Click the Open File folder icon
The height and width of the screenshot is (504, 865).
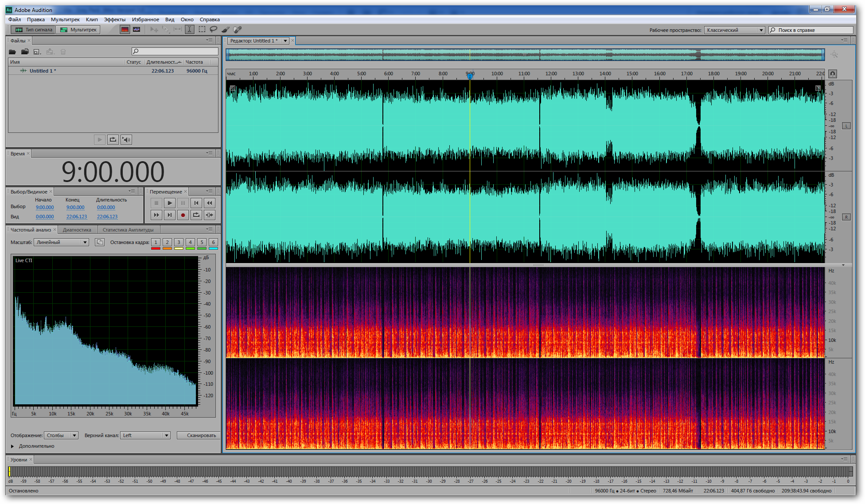tap(12, 52)
